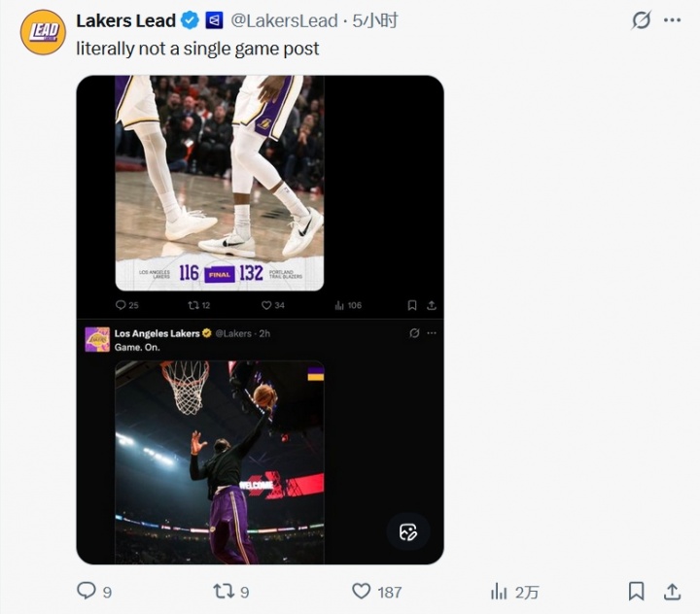Click the Los Angeles Lakers avatar in the screenshot

(x=97, y=339)
